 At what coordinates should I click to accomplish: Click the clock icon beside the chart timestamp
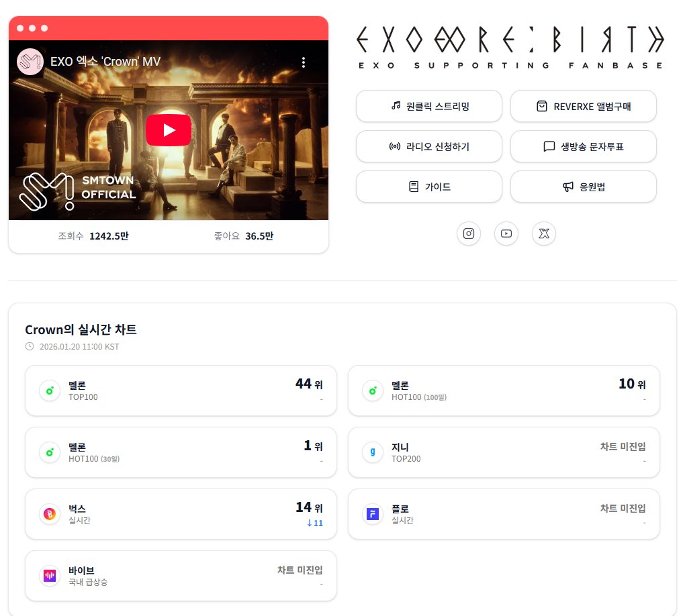point(30,347)
